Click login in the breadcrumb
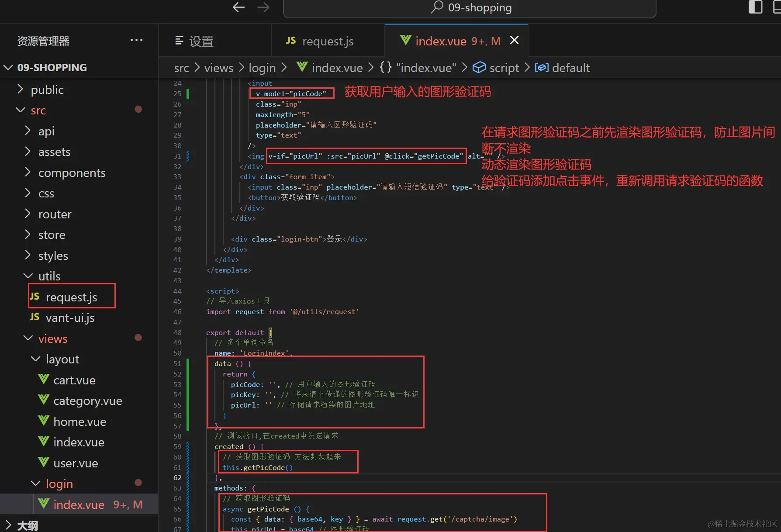The height and width of the screenshot is (532, 781). [262, 68]
